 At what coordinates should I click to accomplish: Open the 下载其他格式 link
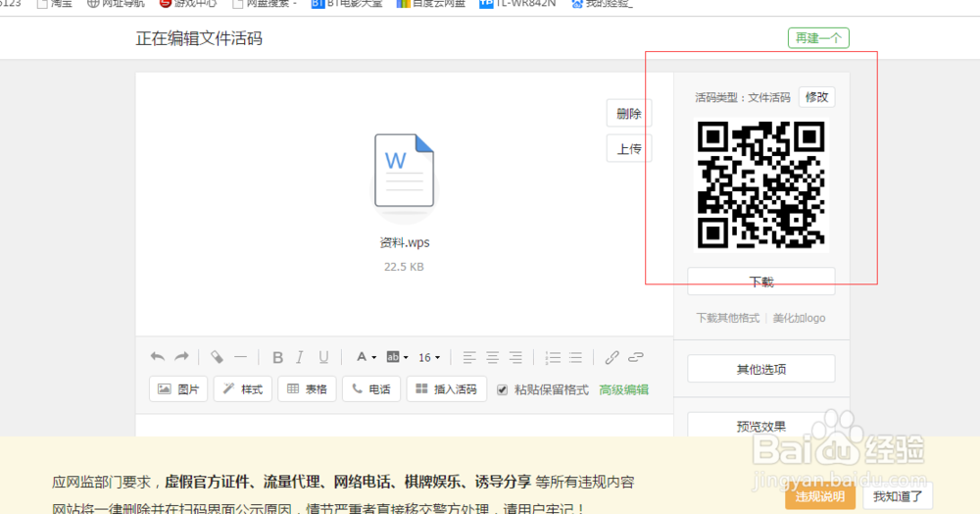tap(727, 318)
